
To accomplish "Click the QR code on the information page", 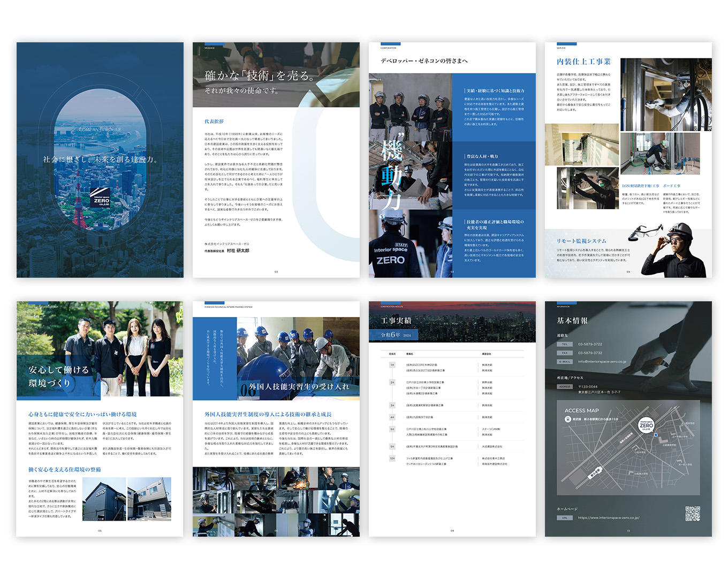I will pyautogui.click(x=692, y=514).
